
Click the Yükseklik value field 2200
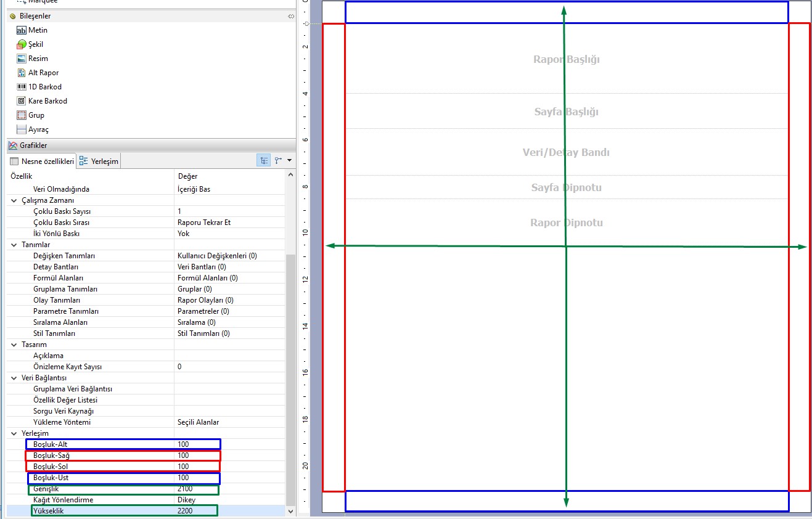(x=185, y=511)
